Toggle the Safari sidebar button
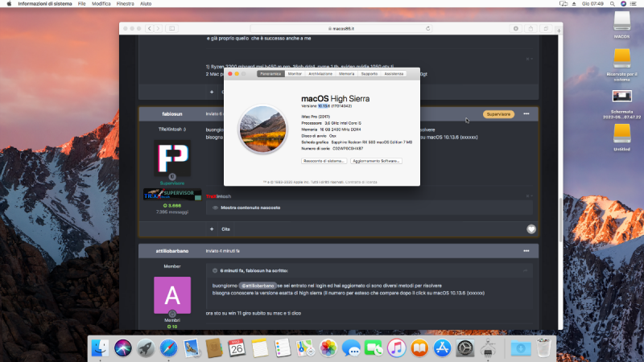644x362 pixels. coord(171,28)
